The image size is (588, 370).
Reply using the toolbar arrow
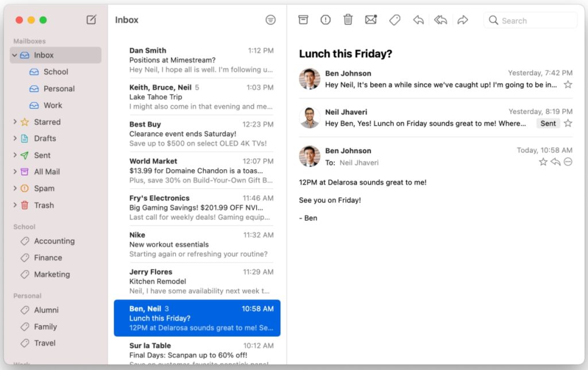[418, 20]
